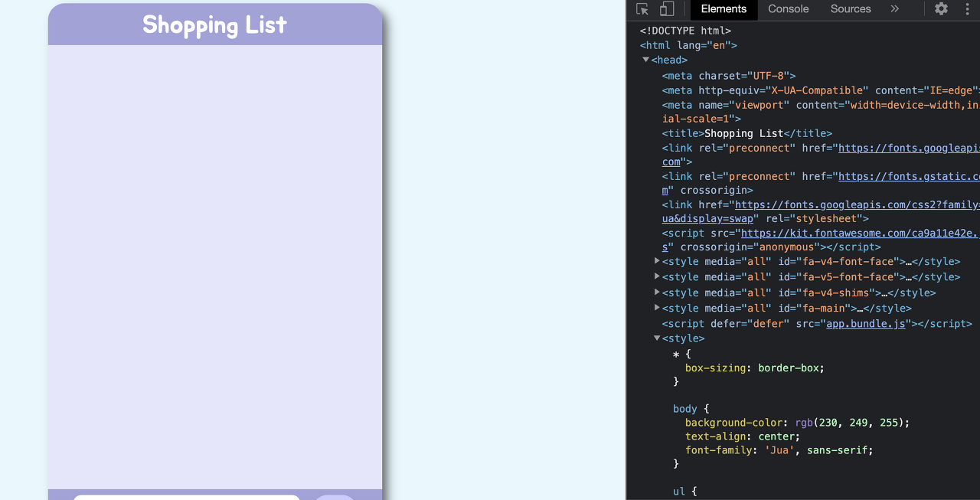Viewport: 980px width, 500px height.
Task: Expand the fa-v4-font-face style node
Action: click(657, 261)
